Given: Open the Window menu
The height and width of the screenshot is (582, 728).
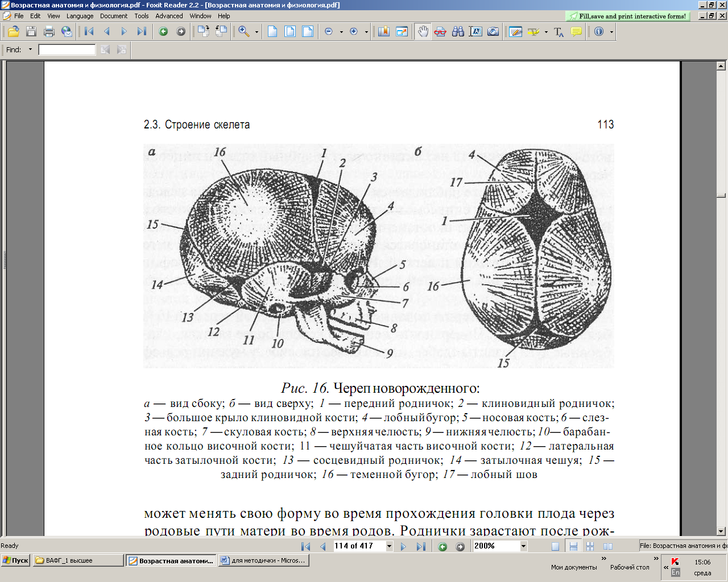Looking at the screenshot, I should point(200,16).
